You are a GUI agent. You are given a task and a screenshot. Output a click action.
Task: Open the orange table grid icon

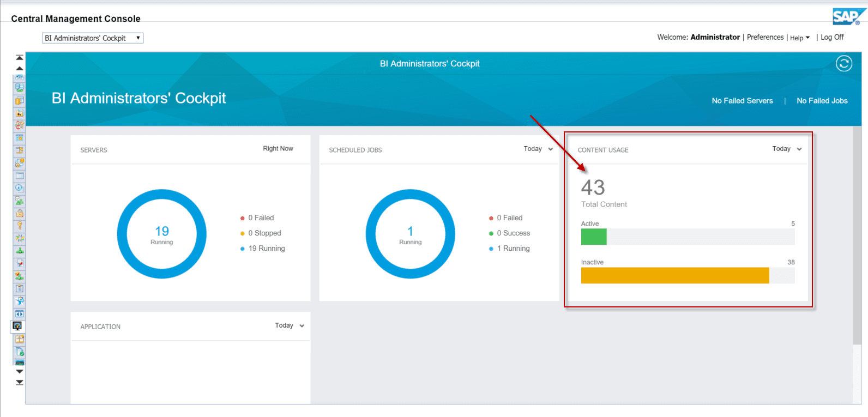[20, 339]
